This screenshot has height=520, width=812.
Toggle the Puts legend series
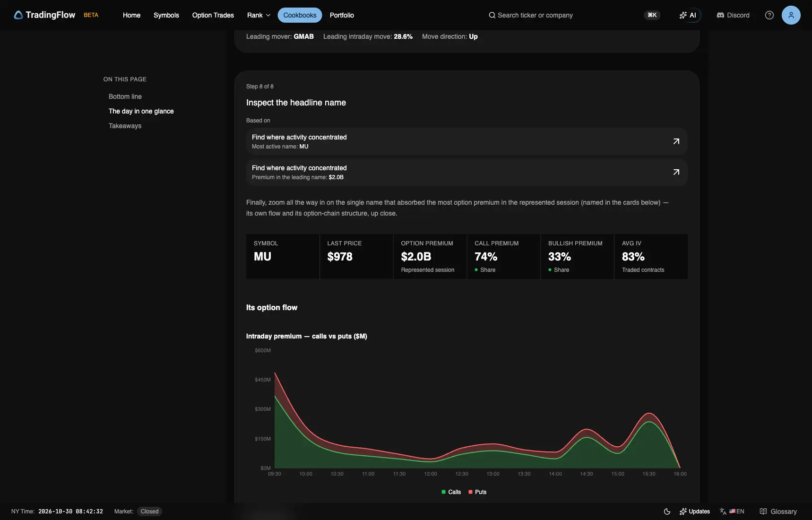click(x=477, y=492)
